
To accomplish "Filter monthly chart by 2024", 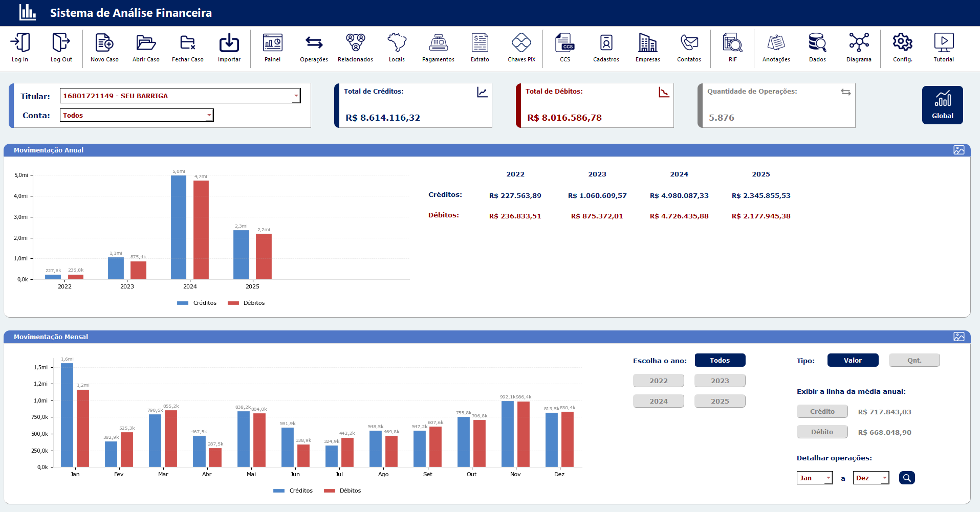I will [659, 401].
